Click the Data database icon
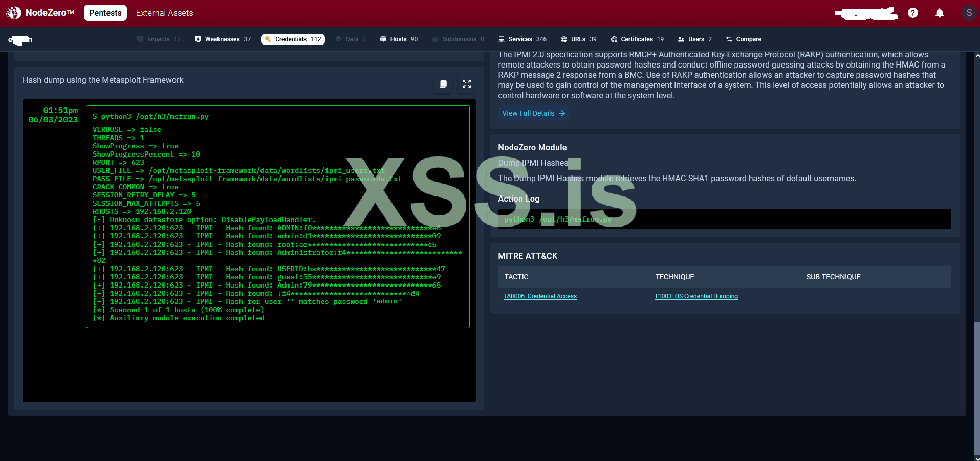 point(338,39)
